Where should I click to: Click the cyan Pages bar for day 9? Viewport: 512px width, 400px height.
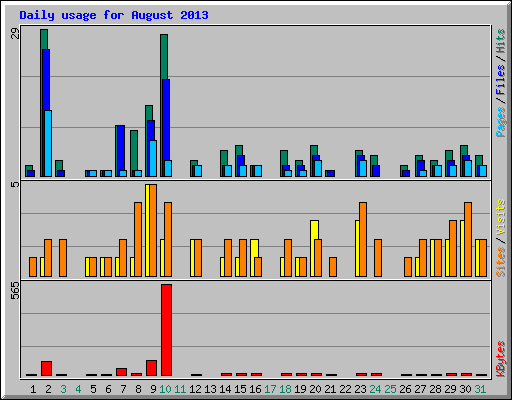click(153, 158)
